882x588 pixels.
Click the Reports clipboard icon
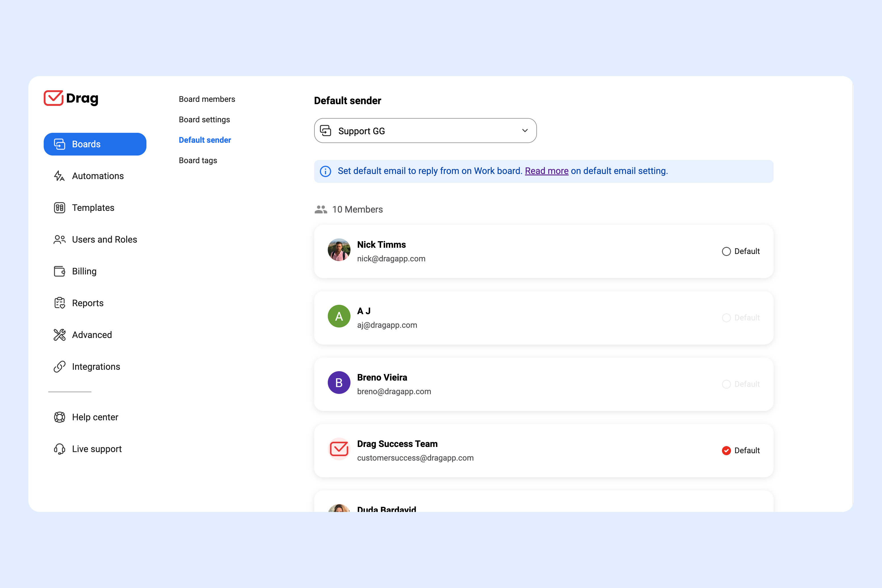pyautogui.click(x=60, y=303)
